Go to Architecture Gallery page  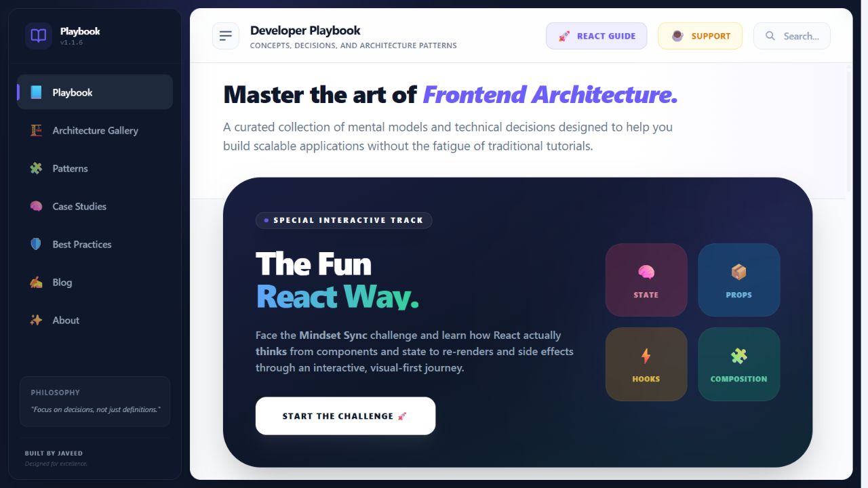[95, 130]
